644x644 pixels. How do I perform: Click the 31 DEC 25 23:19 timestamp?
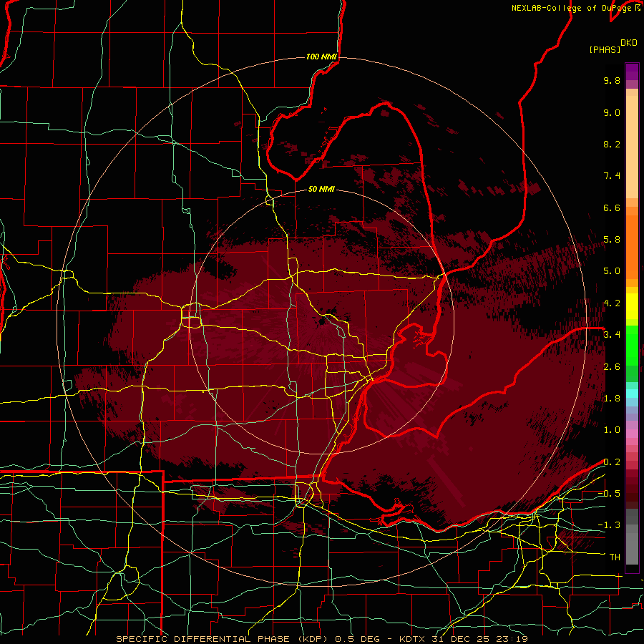pos(479,639)
